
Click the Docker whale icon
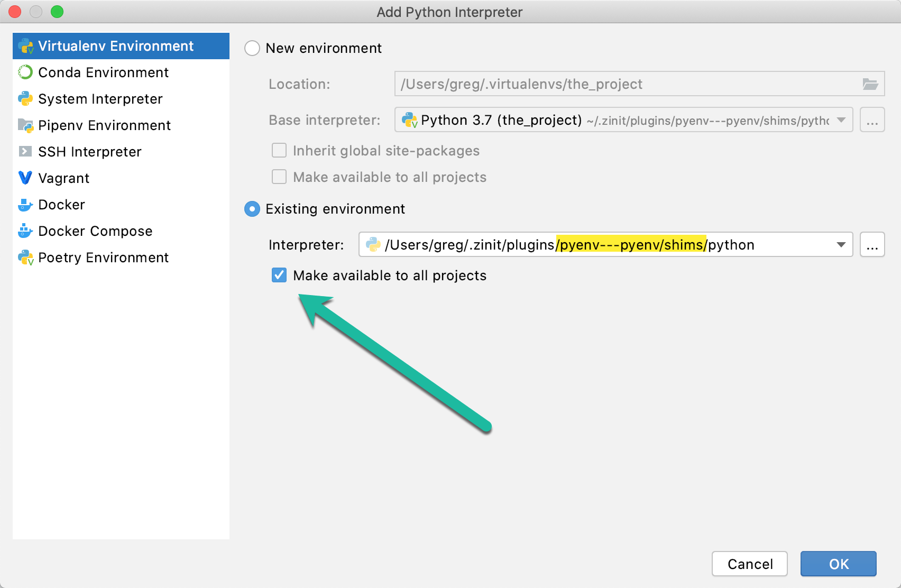[25, 205]
